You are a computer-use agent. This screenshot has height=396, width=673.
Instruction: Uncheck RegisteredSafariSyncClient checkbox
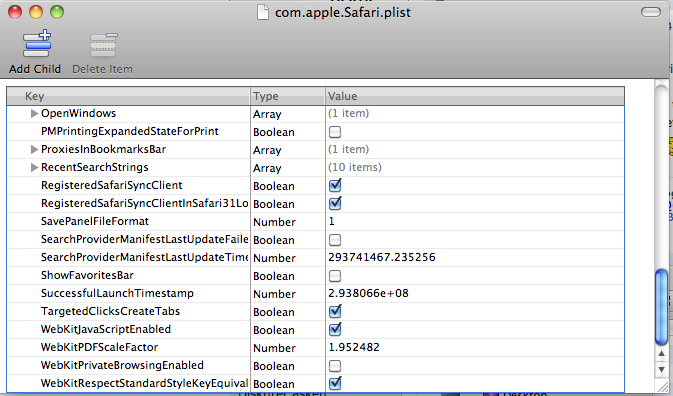coord(335,185)
